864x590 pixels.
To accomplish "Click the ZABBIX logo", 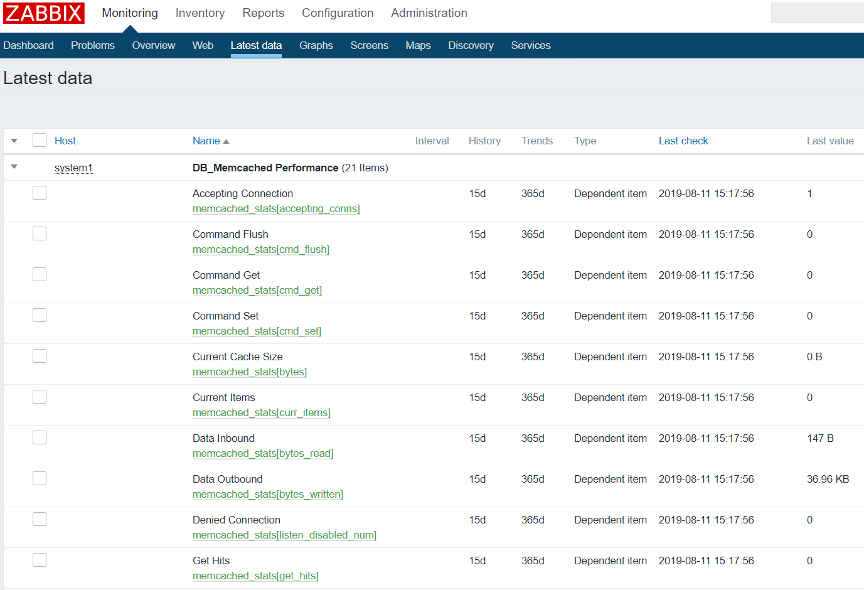I will [44, 13].
